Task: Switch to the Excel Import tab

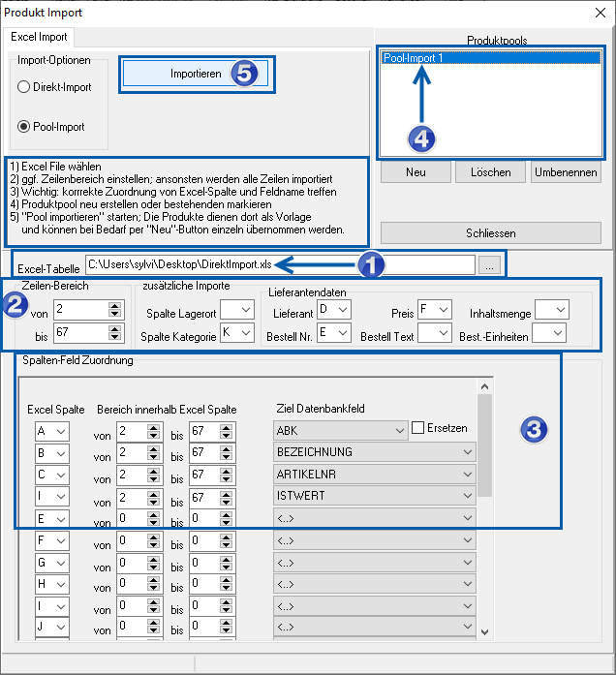Action: point(39,37)
